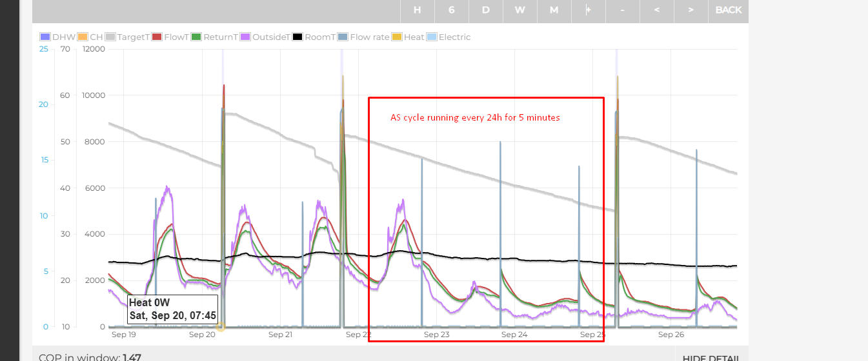Switch to the 6 hour view

[451, 10]
